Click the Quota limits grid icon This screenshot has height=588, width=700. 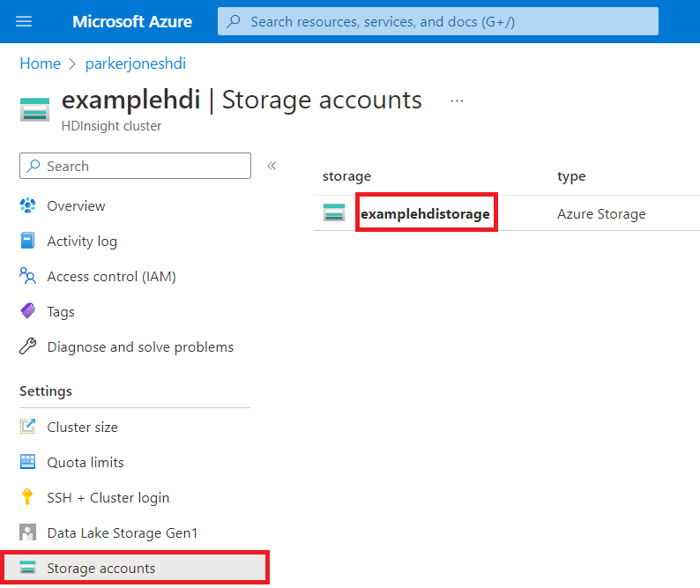28,462
